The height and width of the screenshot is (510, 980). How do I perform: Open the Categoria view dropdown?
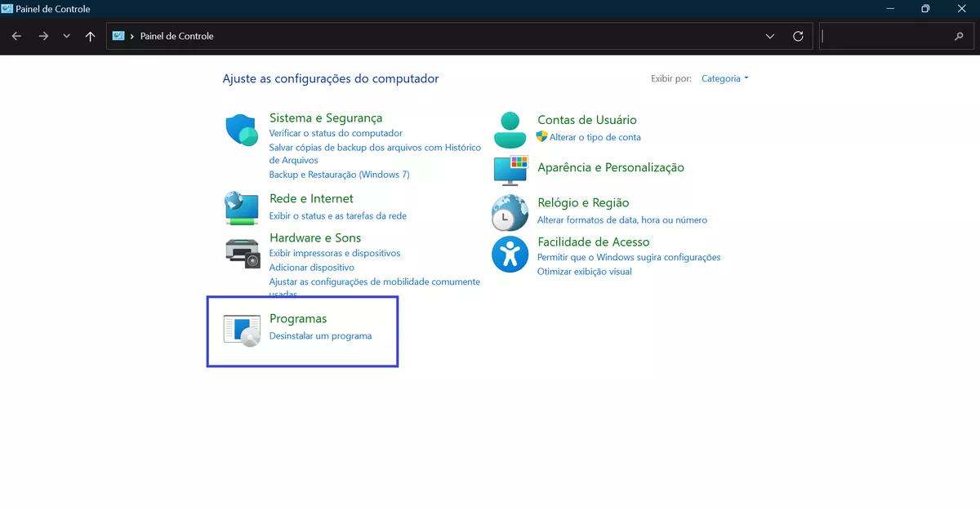[724, 78]
